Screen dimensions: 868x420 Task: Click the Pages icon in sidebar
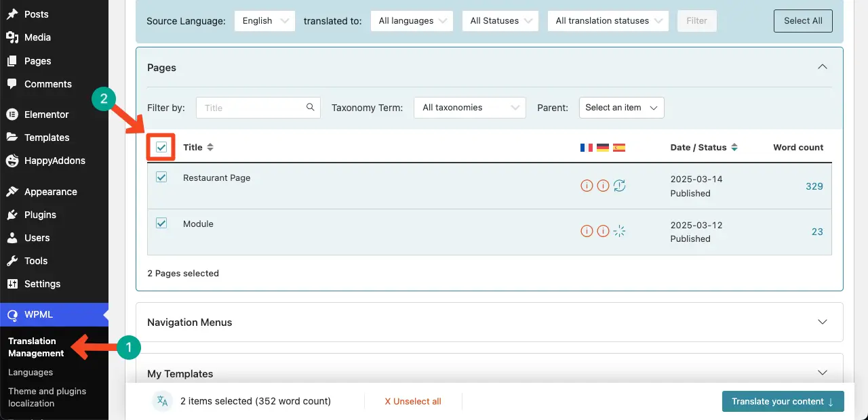tap(12, 61)
